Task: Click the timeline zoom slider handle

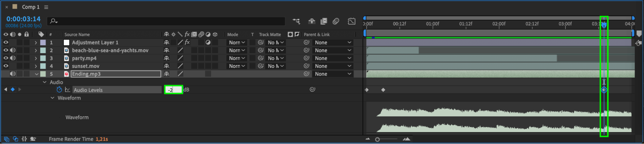Action: 378,139
